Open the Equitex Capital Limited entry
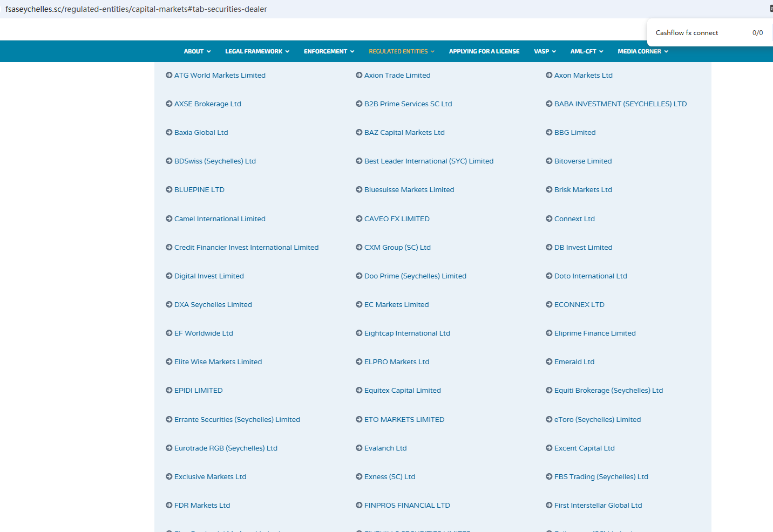Viewport: 773px width, 532px height. click(403, 391)
